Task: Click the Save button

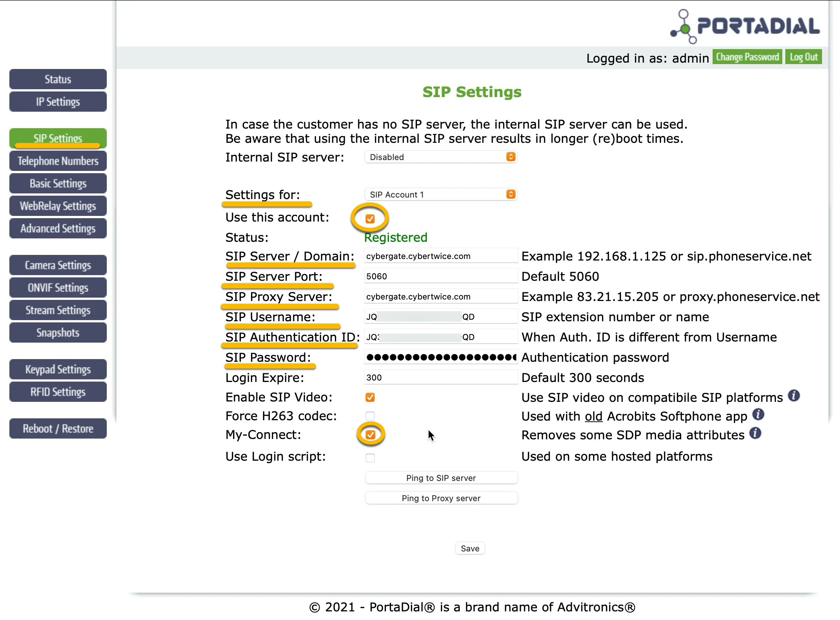Action: 470,548
